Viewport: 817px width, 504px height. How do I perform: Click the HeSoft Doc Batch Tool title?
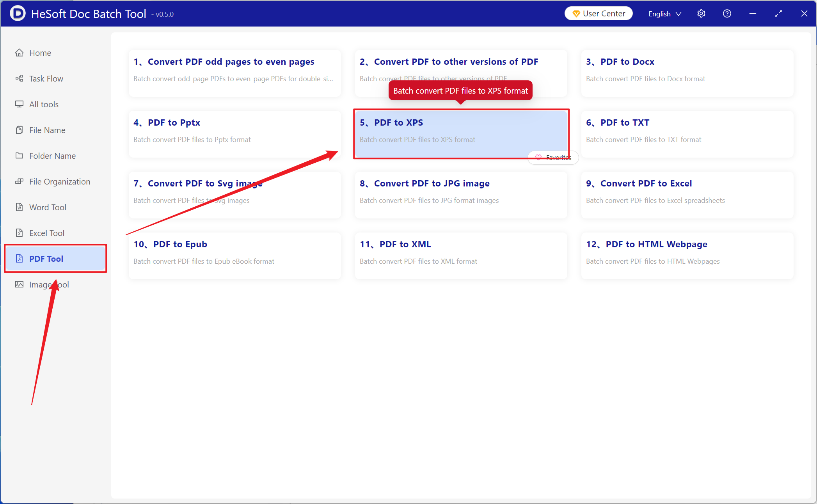89,14
